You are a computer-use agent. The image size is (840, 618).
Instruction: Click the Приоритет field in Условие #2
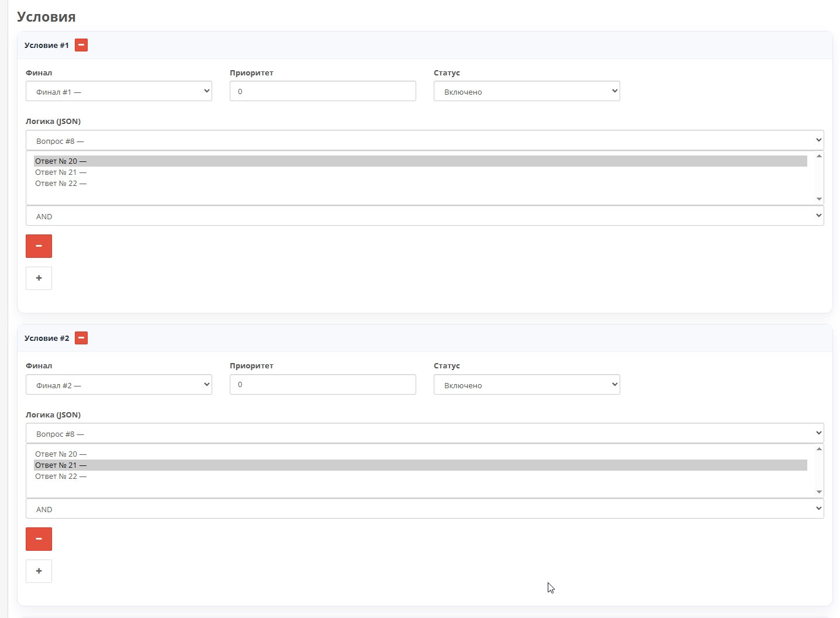pyautogui.click(x=323, y=385)
